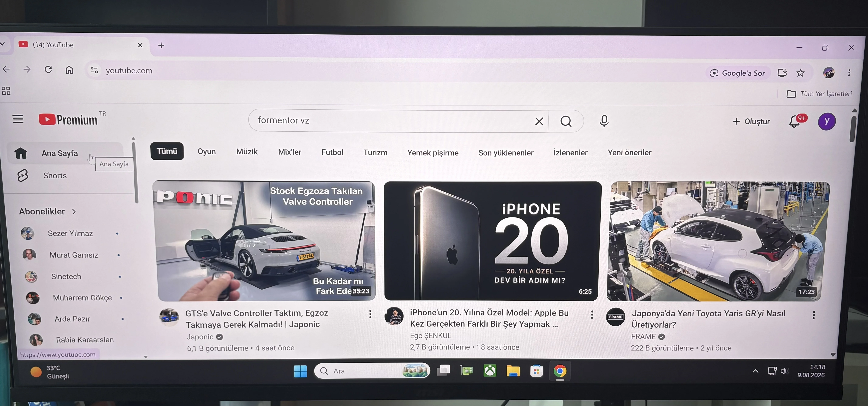Viewport: 868px width, 406px height.
Task: Open the Tüm Yer İşaretleri bookmarks folder
Action: [x=819, y=94]
